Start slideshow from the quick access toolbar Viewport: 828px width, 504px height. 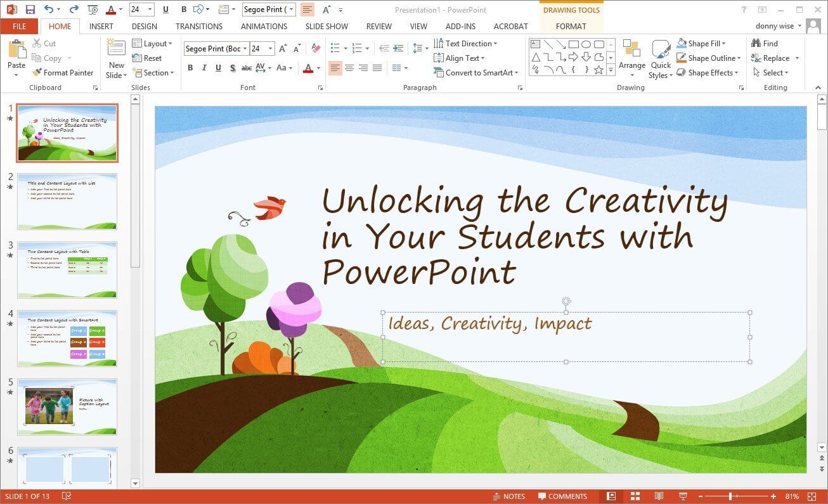click(x=93, y=10)
